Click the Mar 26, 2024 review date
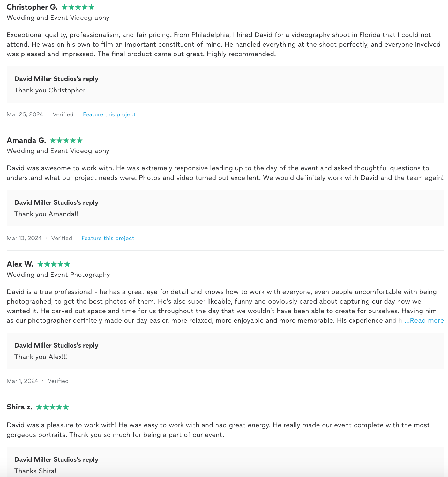Image resolution: width=448 pixels, height=477 pixels. (x=25, y=114)
